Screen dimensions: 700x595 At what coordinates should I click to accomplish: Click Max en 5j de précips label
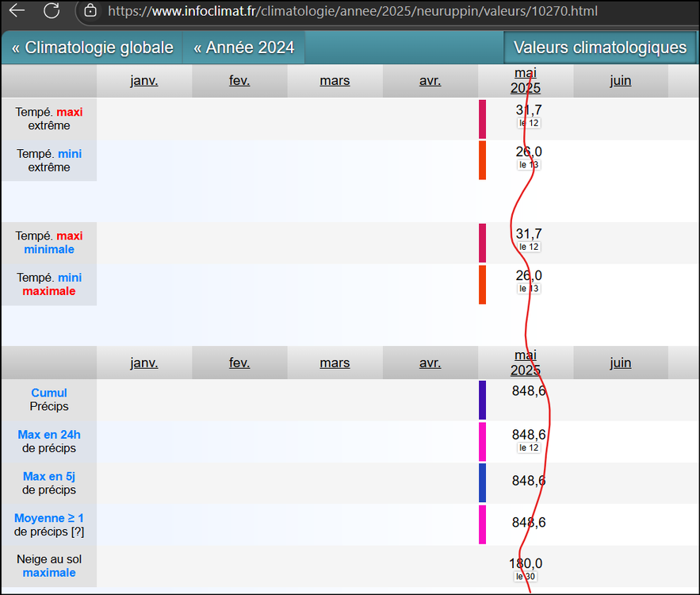click(x=49, y=483)
